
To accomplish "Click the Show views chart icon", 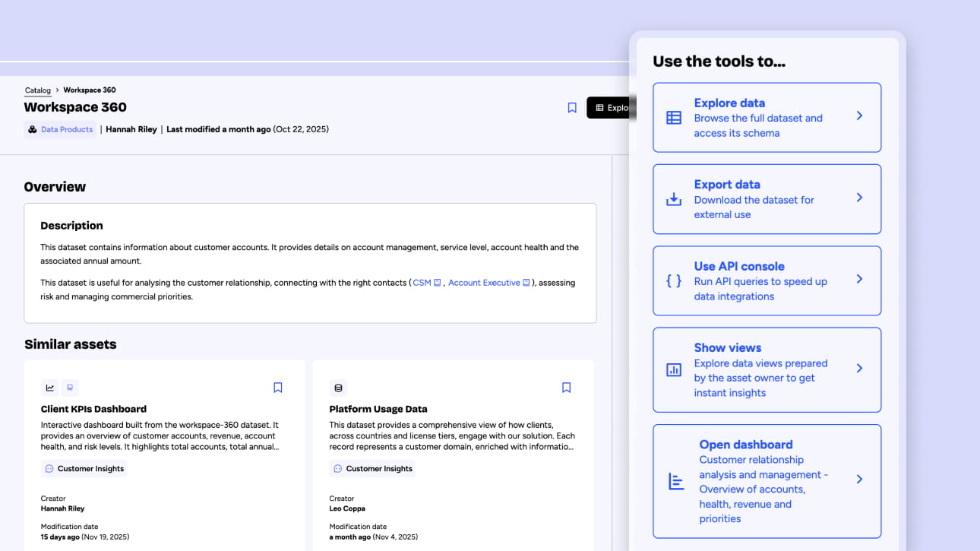I will point(674,370).
